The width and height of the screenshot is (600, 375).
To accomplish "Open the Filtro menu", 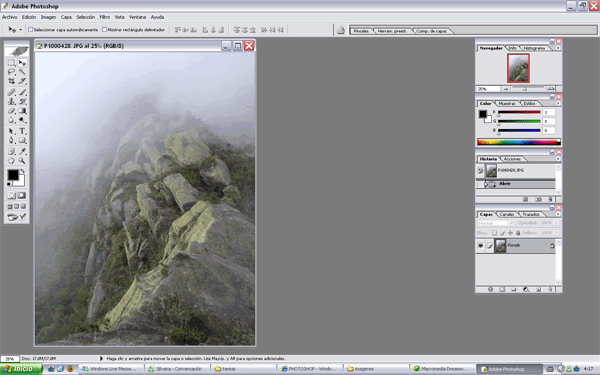I will (104, 17).
